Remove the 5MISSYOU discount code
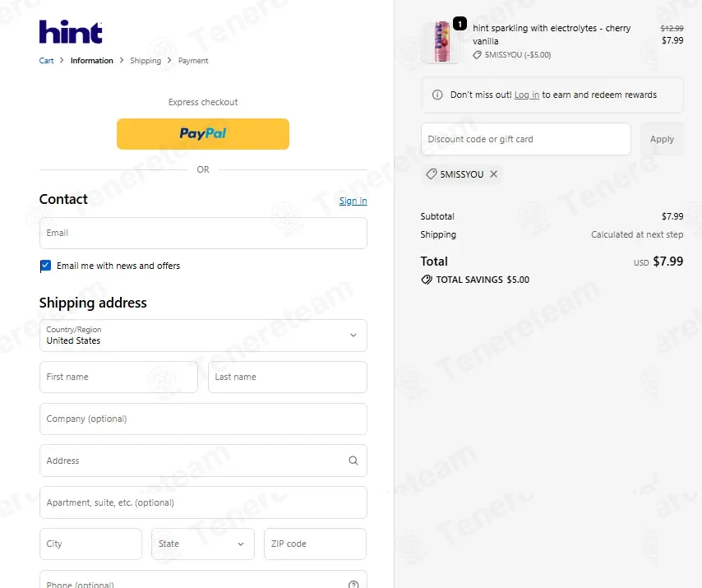Image resolution: width=702 pixels, height=588 pixels. click(x=493, y=174)
